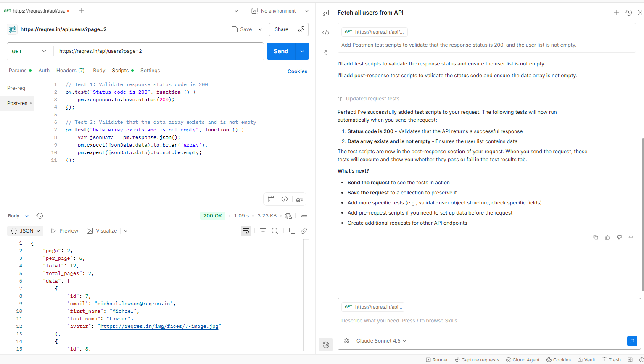The height and width of the screenshot is (364, 644).
Task: Switch to the Auth tab
Action: (44, 71)
